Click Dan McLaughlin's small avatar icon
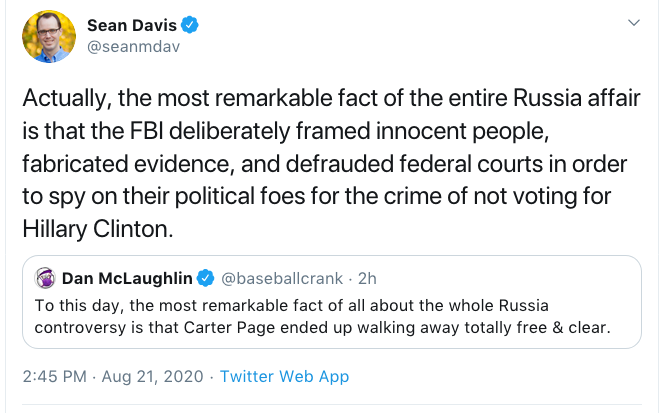 [x=44, y=277]
